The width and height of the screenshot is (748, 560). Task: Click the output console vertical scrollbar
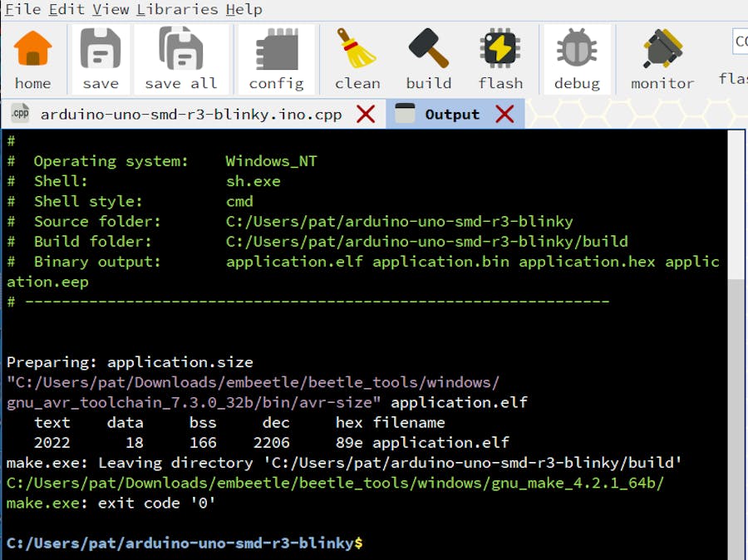click(x=736, y=332)
